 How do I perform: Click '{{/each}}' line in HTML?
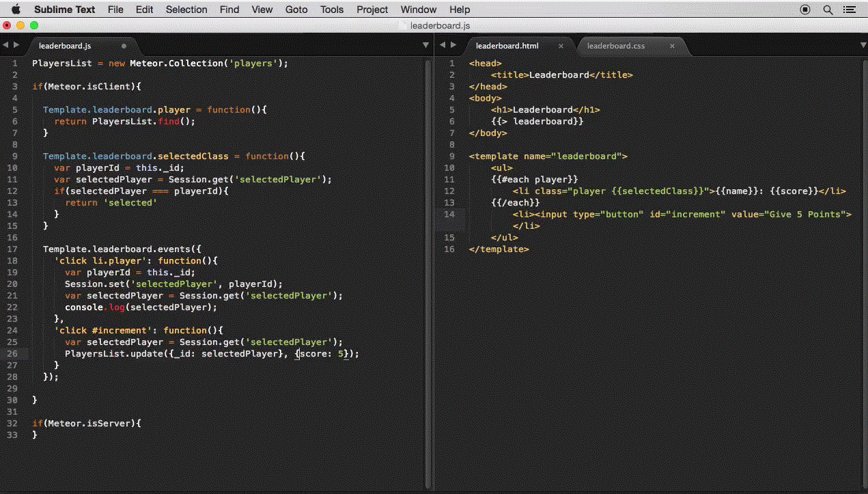click(516, 202)
